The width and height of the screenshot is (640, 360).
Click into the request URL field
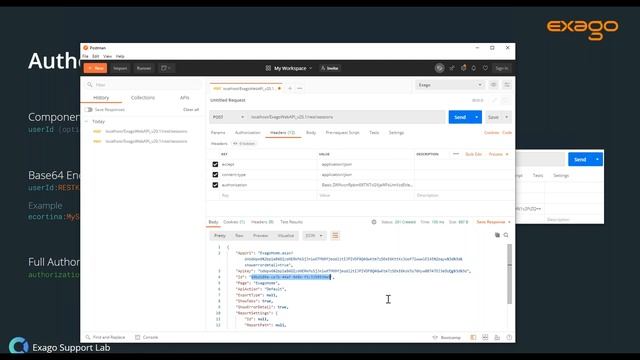346,117
